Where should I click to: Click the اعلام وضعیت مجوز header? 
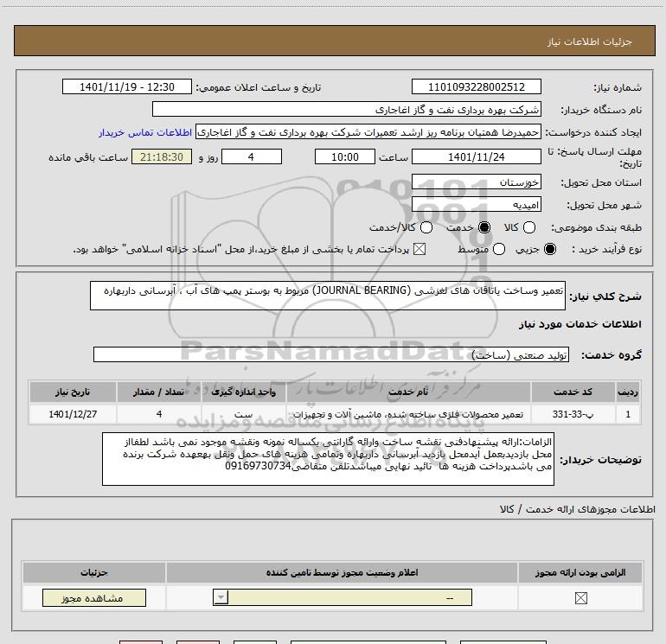(342, 572)
